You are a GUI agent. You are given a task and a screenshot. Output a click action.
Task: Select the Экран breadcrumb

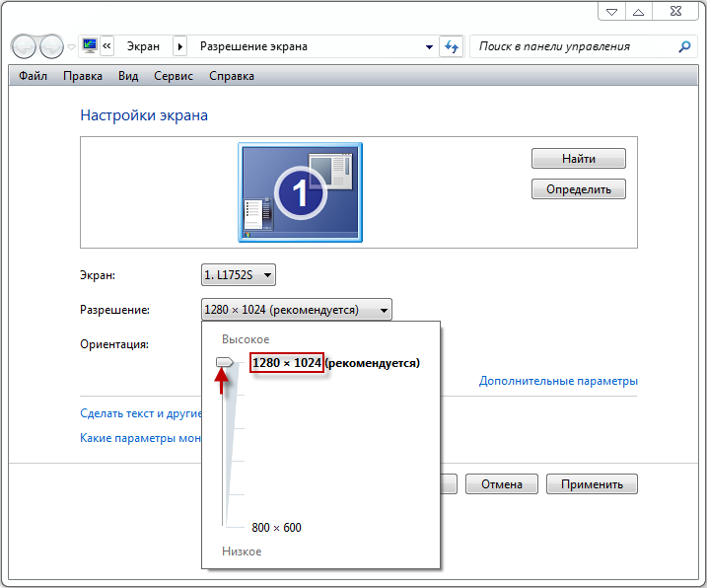[143, 46]
